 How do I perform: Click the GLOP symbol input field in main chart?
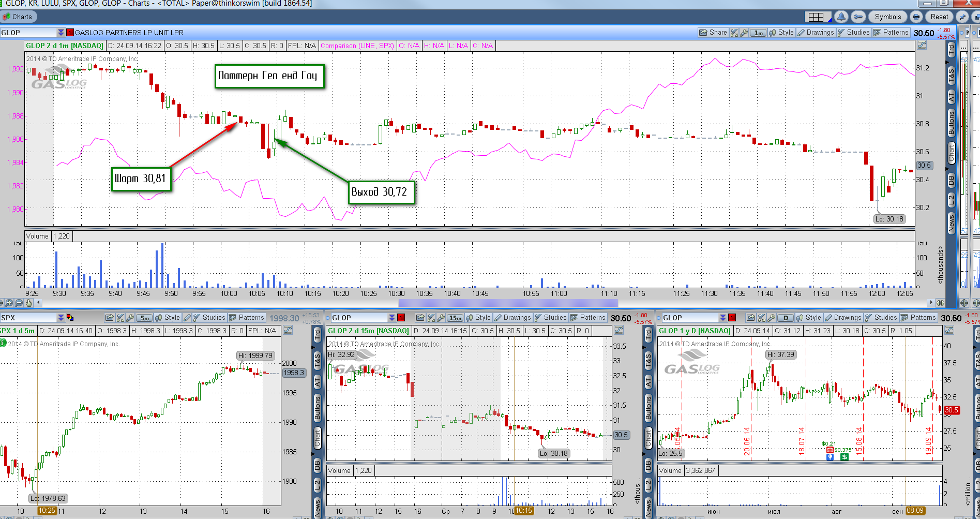coord(28,33)
